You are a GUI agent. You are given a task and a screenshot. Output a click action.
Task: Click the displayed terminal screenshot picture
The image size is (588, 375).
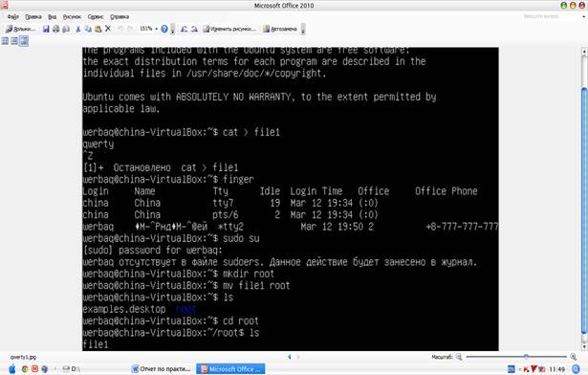click(291, 199)
